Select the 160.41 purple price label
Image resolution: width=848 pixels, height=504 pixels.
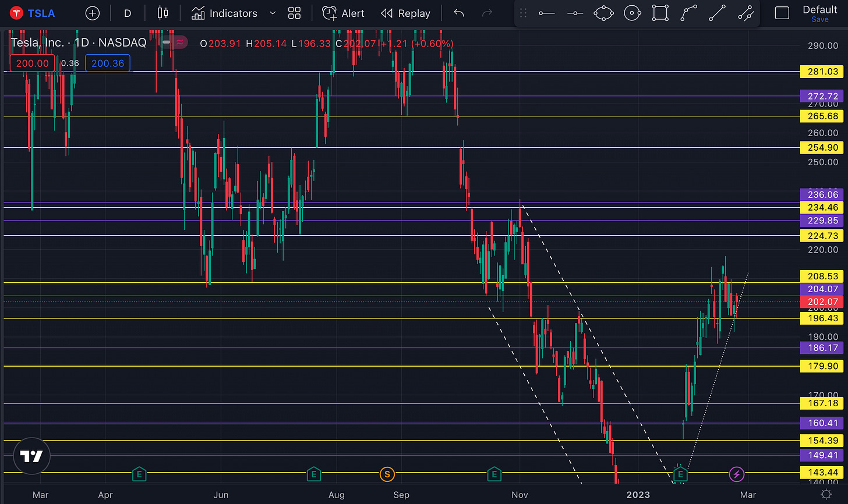tap(823, 423)
